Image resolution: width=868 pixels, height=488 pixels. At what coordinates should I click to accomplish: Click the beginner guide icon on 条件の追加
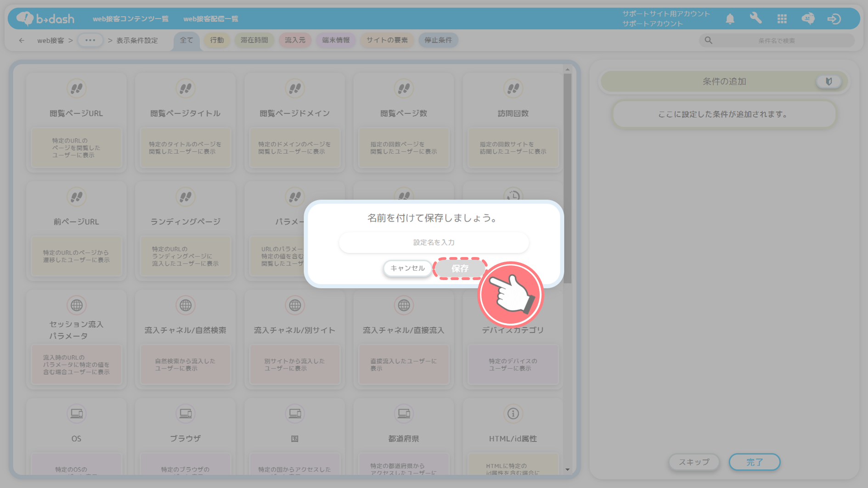829,82
